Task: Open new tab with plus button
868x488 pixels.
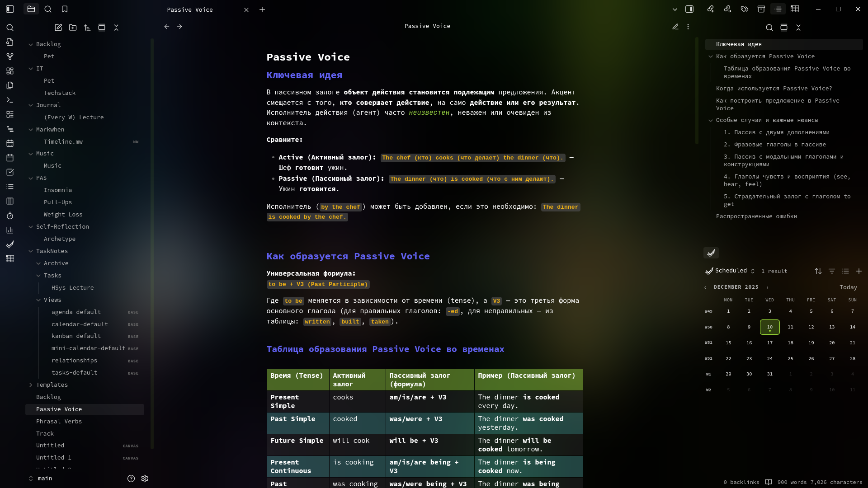Action: (x=262, y=9)
